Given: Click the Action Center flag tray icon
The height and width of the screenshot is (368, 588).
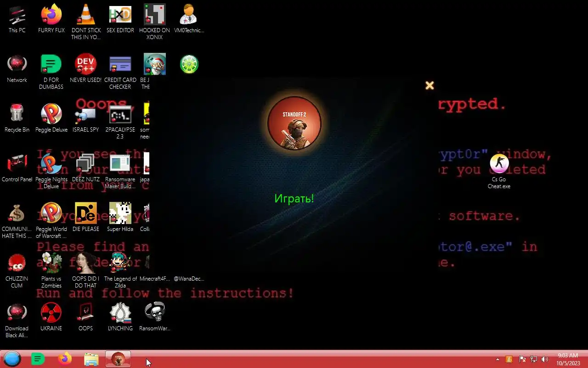Looking at the screenshot, I should pyautogui.click(x=522, y=359).
